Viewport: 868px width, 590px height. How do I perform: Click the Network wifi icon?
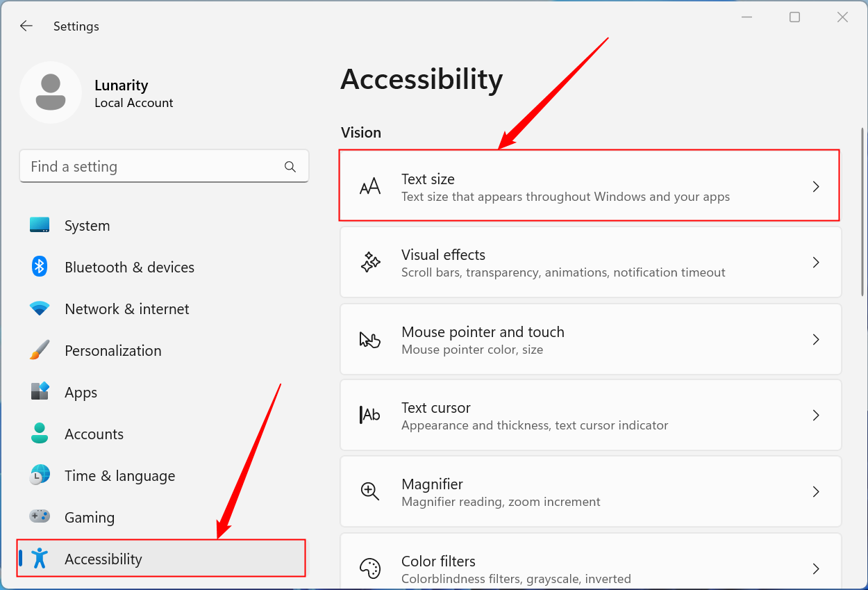[40, 309]
